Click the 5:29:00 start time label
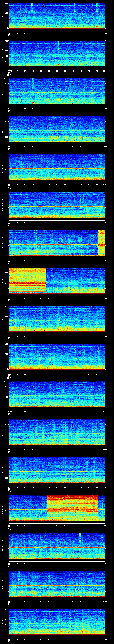114x644 pixels. 9,33
